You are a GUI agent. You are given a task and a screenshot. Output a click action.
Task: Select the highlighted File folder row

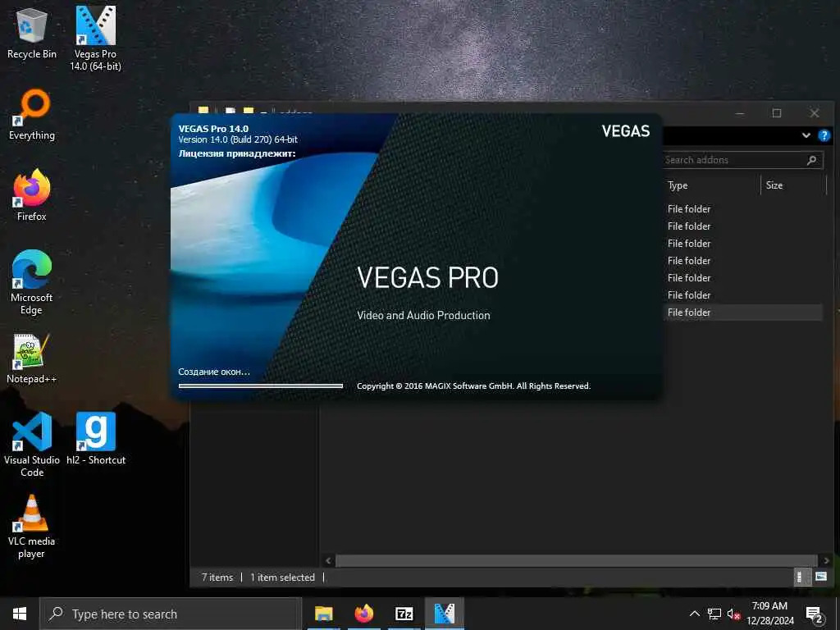point(743,313)
